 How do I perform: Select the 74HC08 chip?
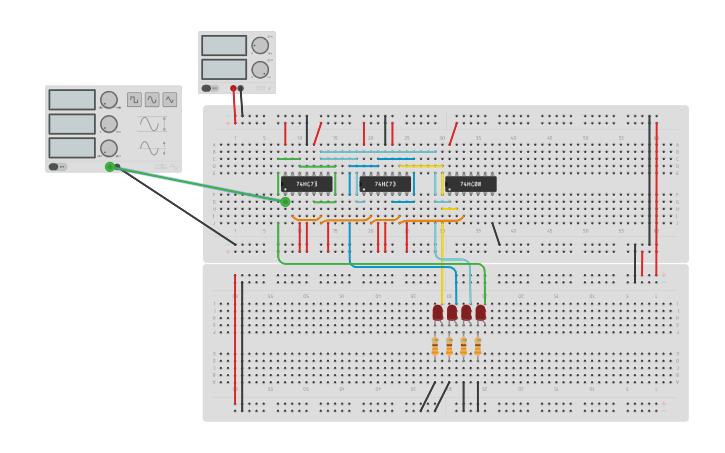click(471, 184)
